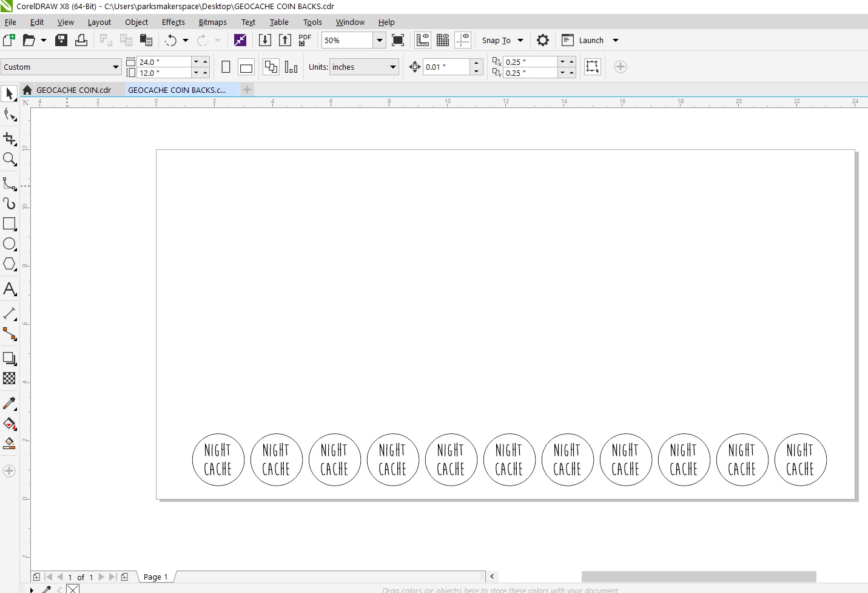Viewport: 868px width, 593px height.
Task: Select the Drop Shadow tool
Action: [9, 358]
